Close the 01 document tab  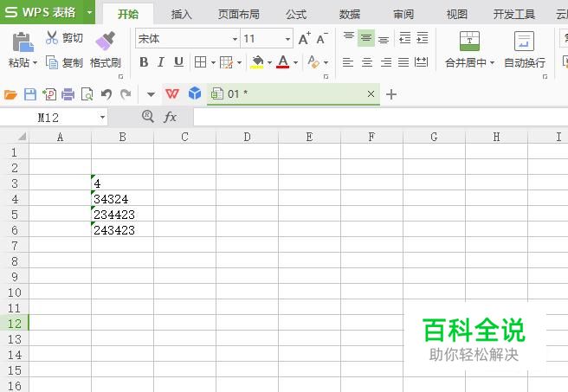tap(371, 94)
